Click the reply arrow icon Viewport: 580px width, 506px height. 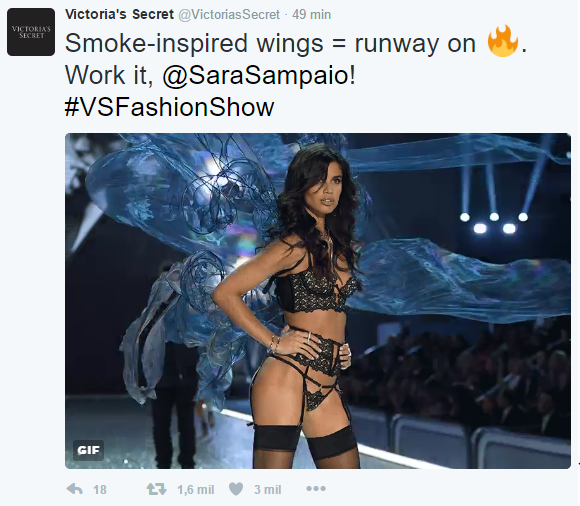pyautogui.click(x=74, y=489)
